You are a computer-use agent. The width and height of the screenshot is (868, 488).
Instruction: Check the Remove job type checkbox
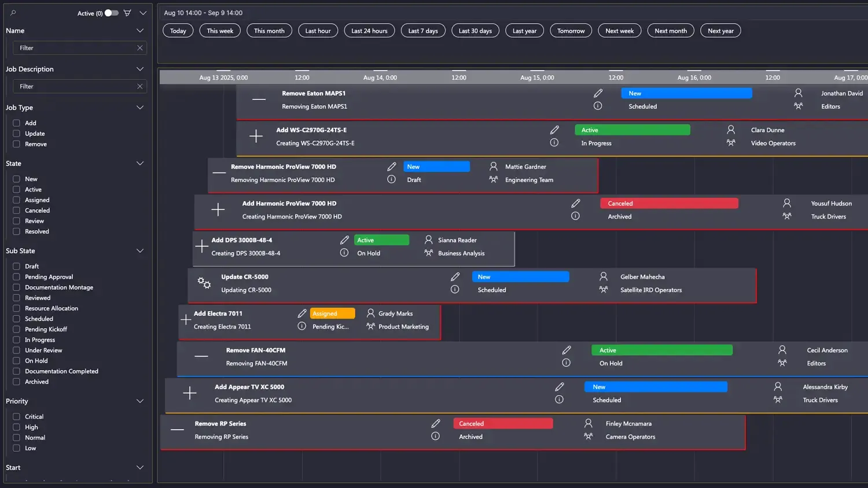click(x=16, y=144)
